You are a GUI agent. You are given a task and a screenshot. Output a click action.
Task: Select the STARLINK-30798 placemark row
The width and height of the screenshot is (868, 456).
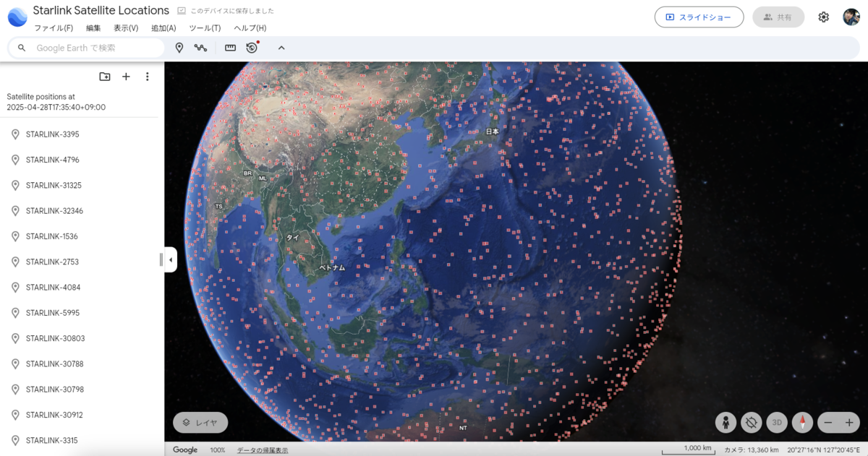[x=82, y=390]
